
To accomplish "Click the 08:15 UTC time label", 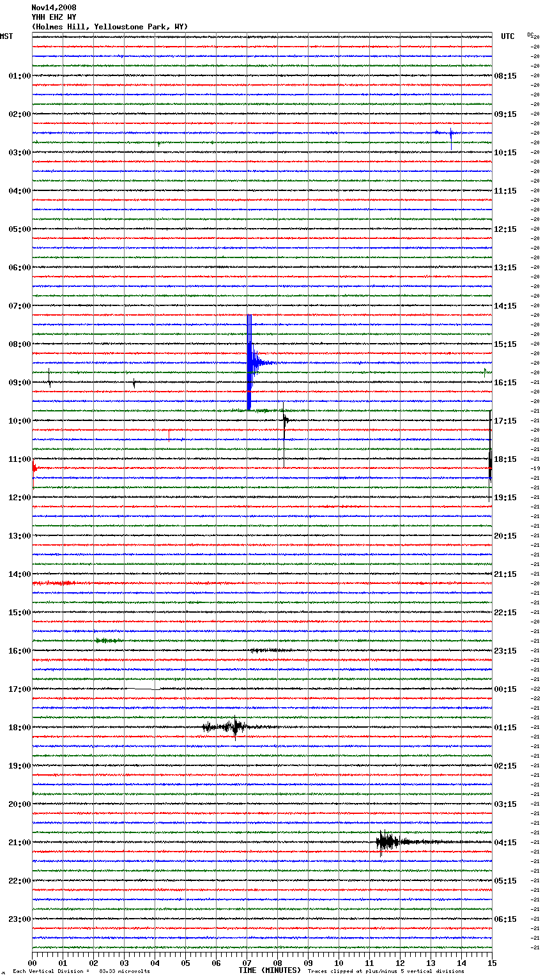I will (505, 76).
